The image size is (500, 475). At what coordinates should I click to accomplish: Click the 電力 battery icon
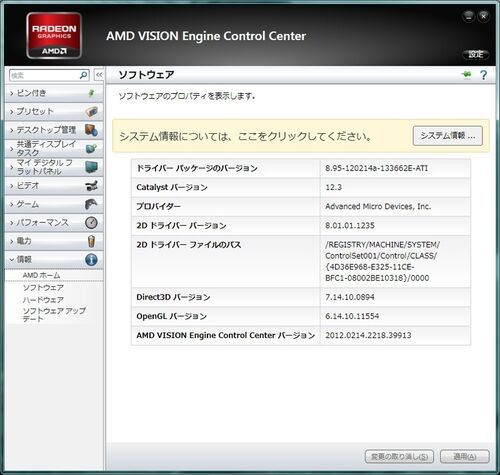tap(91, 241)
